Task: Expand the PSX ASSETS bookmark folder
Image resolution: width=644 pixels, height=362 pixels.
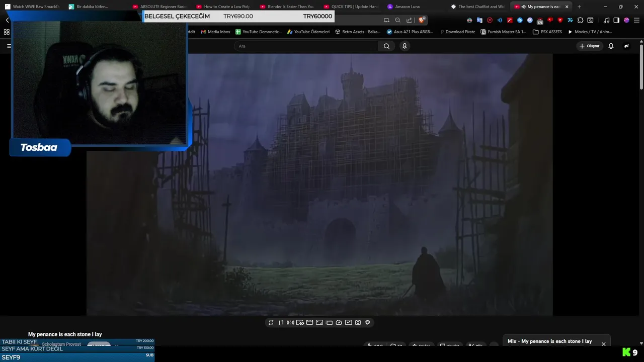Action: click(x=547, y=32)
